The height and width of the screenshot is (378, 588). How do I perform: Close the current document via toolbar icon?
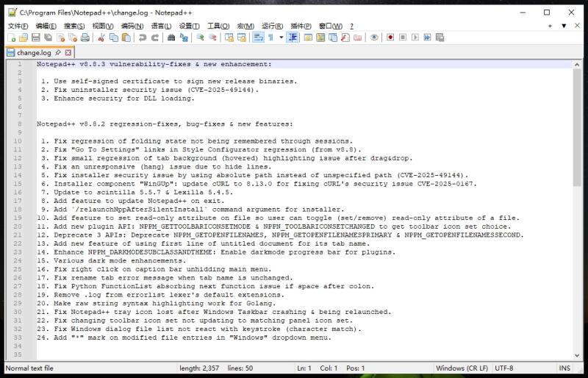[60, 38]
